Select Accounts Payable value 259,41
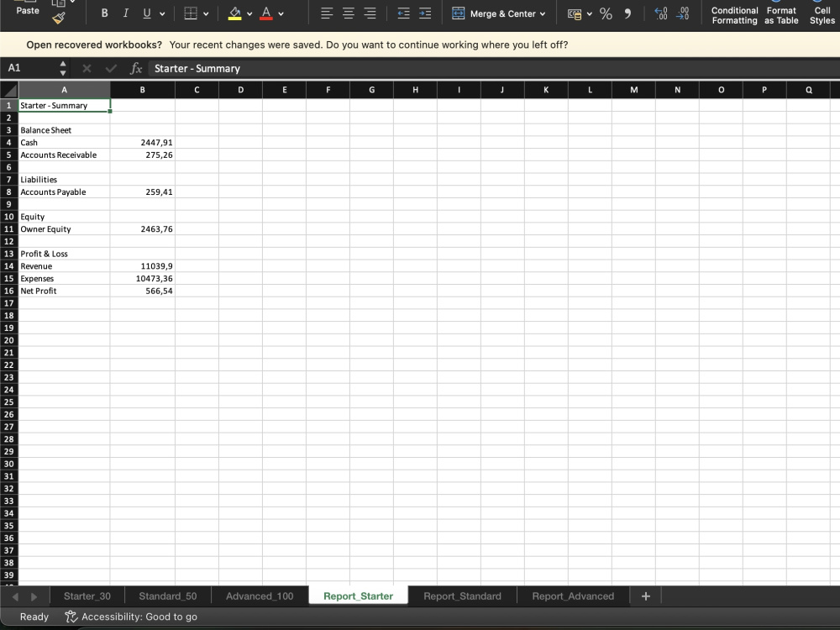 (143, 192)
